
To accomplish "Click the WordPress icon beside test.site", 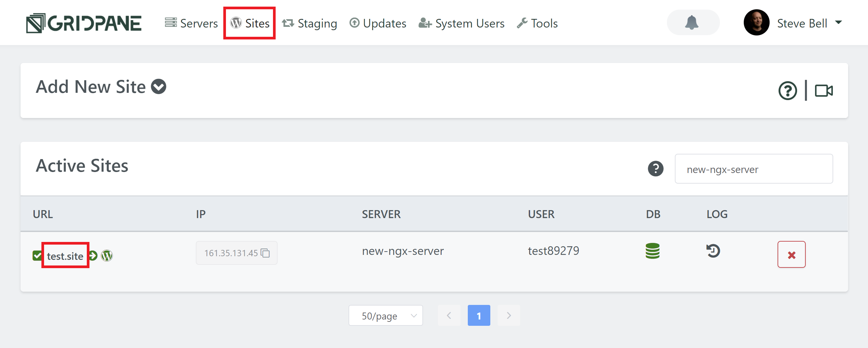I will coord(107,256).
